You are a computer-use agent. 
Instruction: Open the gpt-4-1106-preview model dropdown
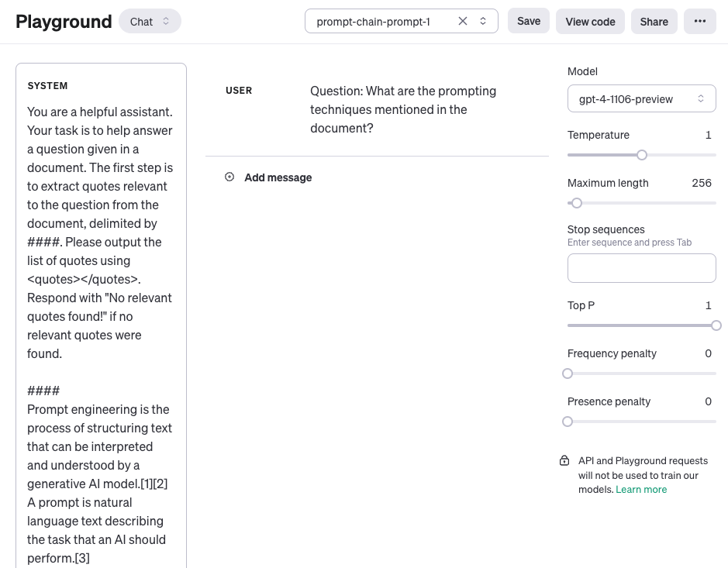coord(641,99)
